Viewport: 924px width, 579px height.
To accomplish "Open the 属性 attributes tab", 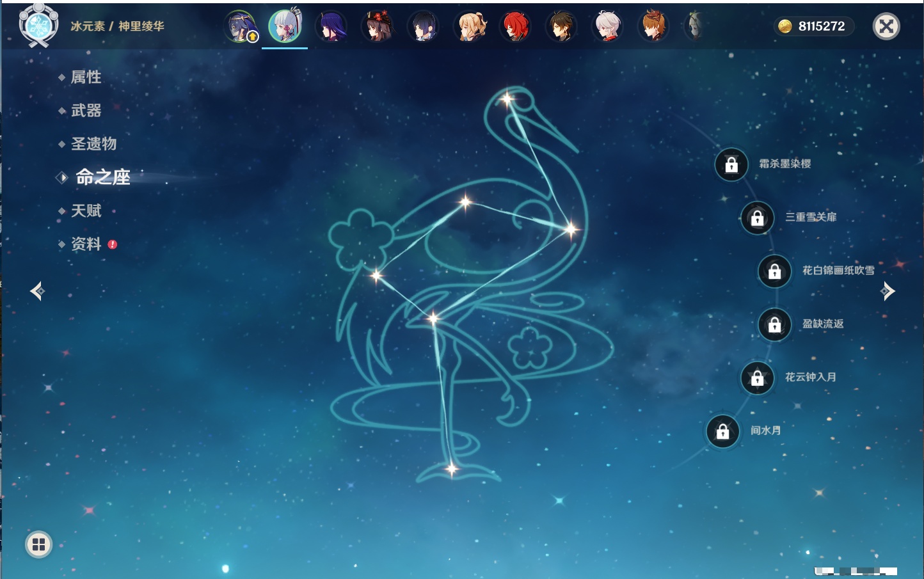I will click(x=86, y=77).
